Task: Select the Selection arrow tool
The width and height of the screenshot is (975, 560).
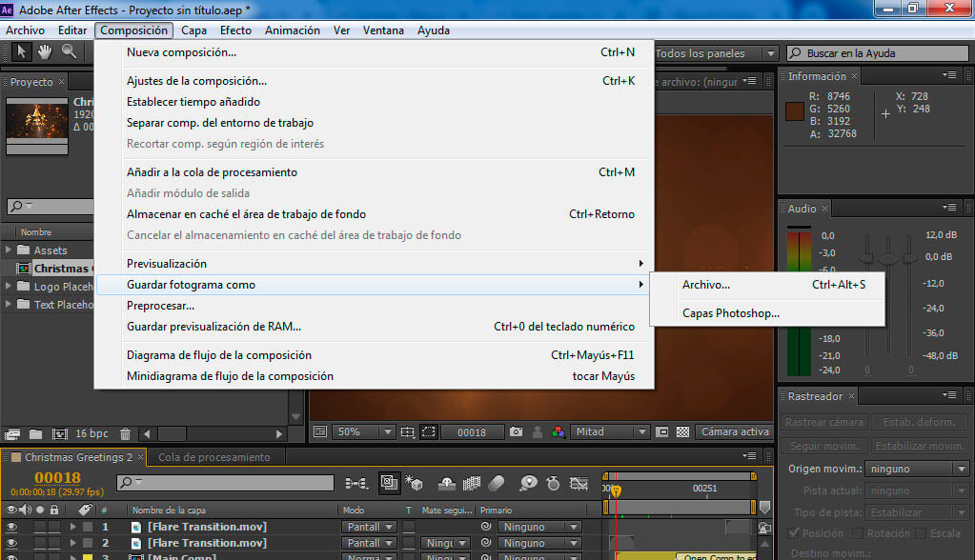Action: point(21,51)
